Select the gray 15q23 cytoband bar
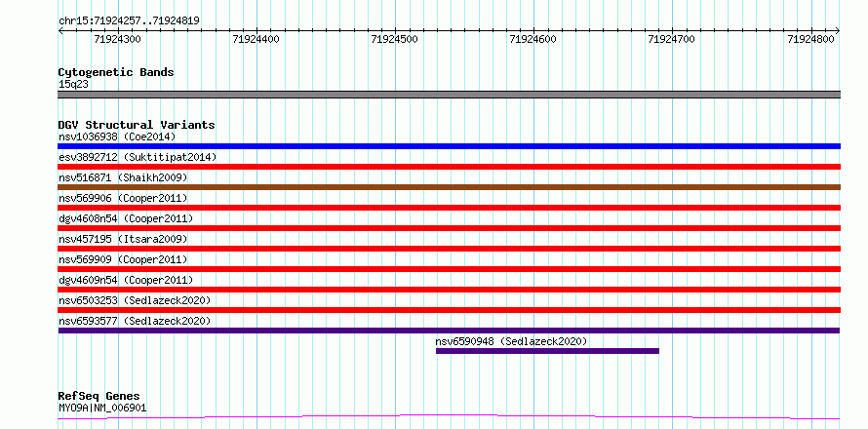This screenshot has width=868, height=429. pyautogui.click(x=449, y=95)
